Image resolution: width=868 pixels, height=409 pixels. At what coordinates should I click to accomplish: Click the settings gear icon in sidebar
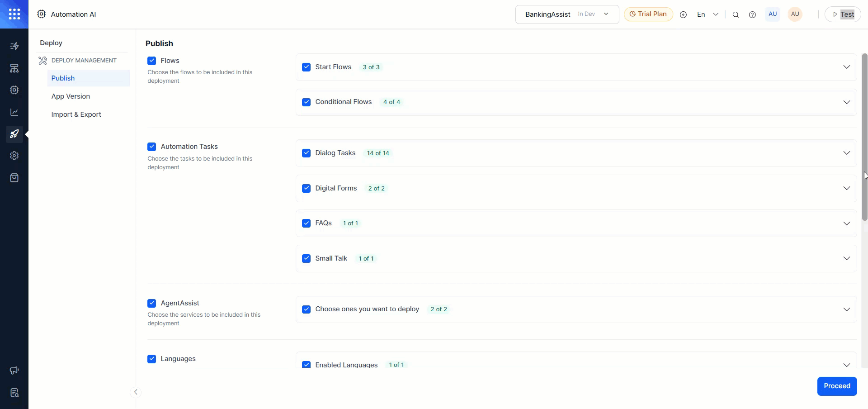point(14,156)
